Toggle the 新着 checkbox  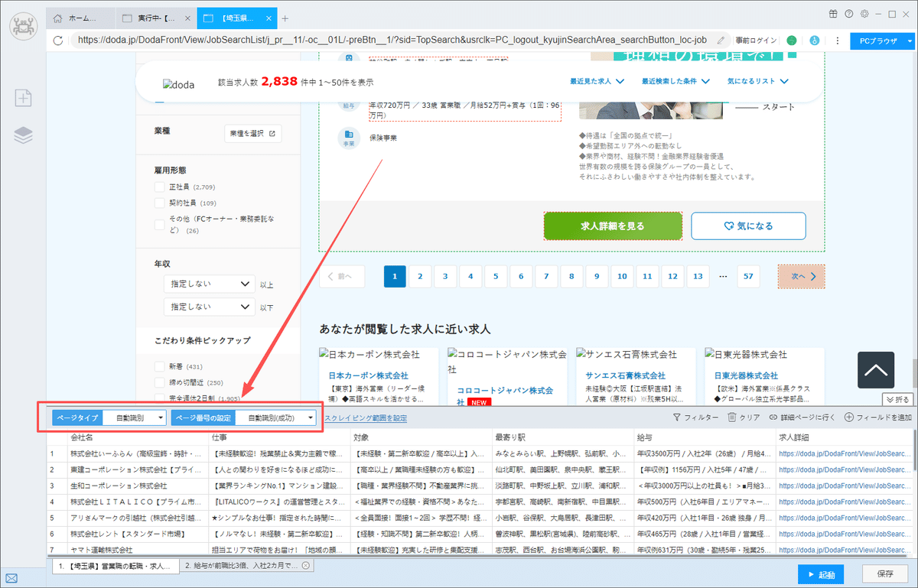[x=160, y=366]
